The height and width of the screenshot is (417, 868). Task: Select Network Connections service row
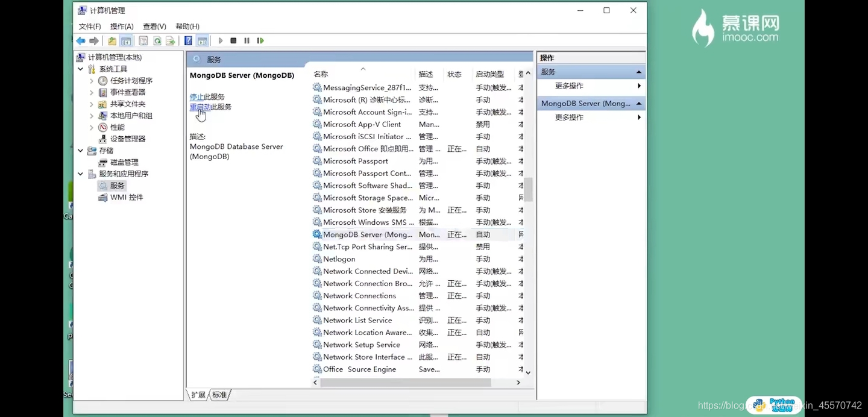coord(417,296)
